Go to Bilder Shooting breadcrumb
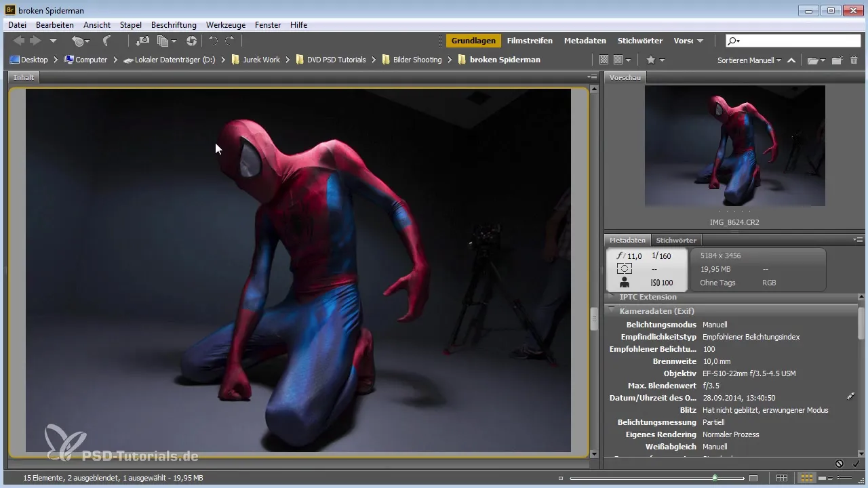The width and height of the screenshot is (868, 488). tap(412, 60)
